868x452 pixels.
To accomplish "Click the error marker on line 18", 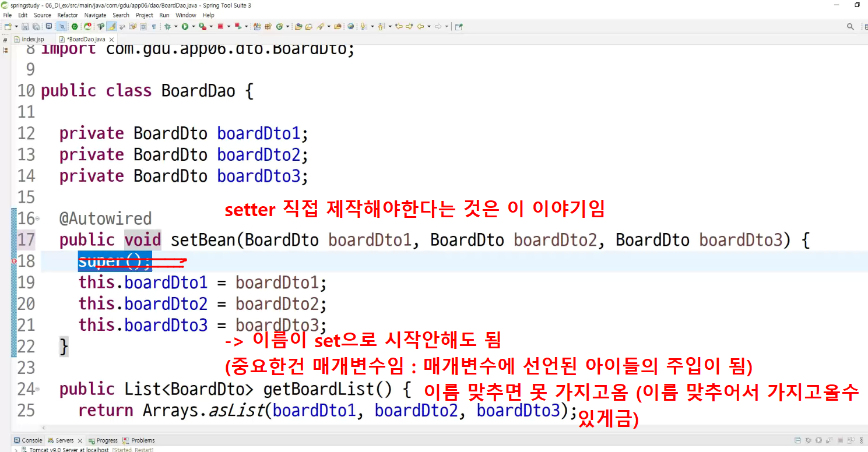I will [14, 262].
